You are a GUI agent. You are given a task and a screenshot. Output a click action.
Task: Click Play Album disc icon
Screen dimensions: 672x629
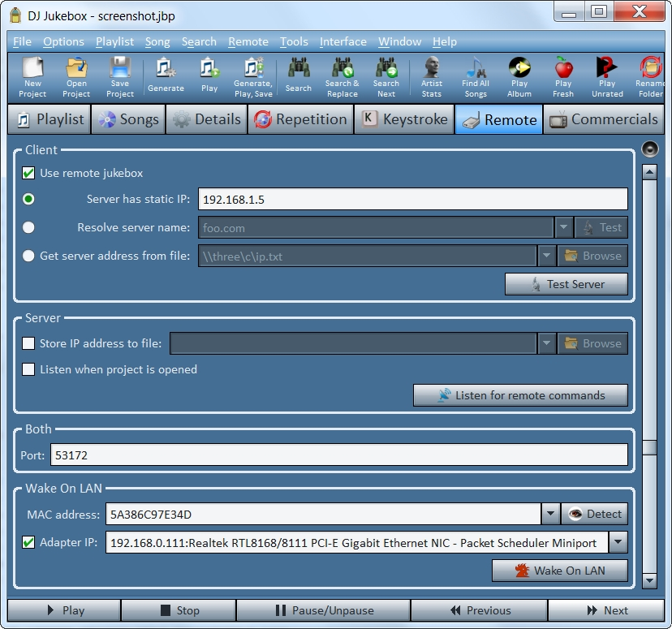[519, 77]
